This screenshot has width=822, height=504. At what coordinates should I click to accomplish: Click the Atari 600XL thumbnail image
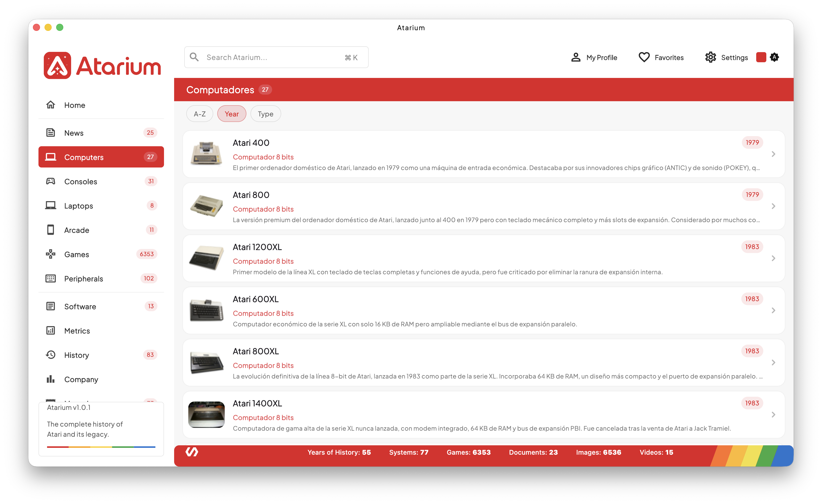[x=207, y=310]
